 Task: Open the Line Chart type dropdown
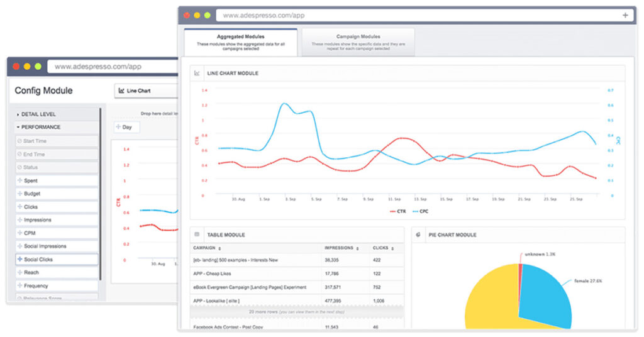[145, 91]
